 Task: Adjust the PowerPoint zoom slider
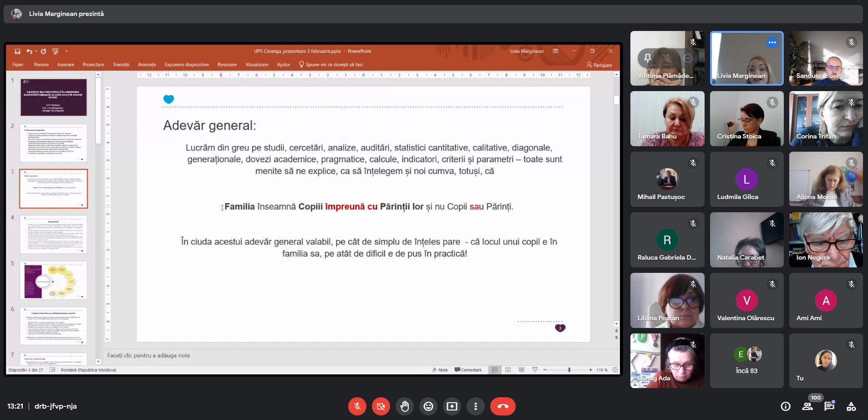(x=569, y=370)
